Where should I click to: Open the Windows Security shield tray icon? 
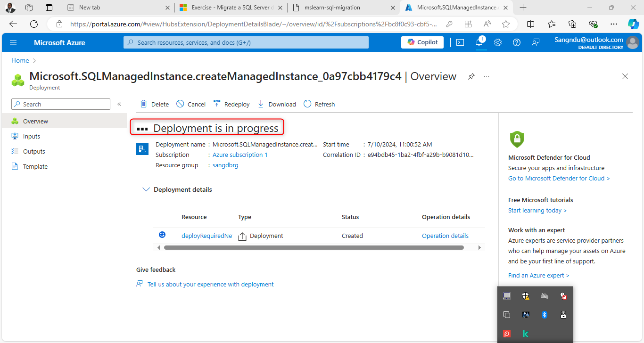[x=526, y=296]
